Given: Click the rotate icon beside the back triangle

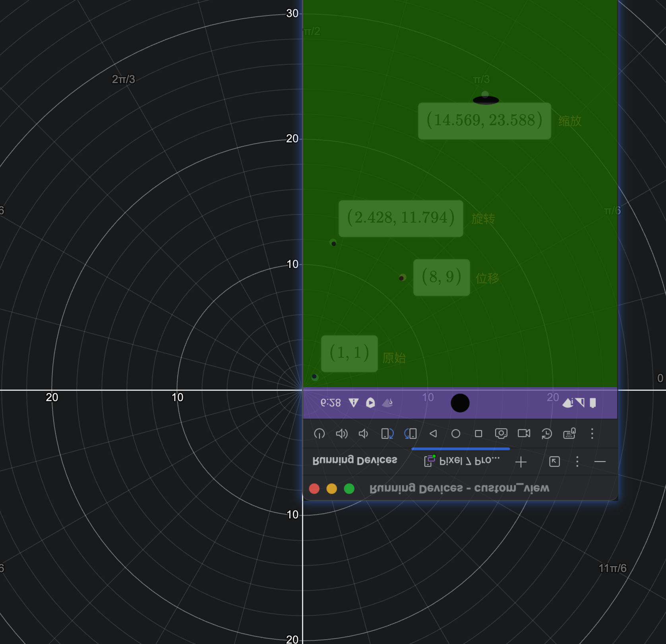Looking at the screenshot, I should click(x=410, y=433).
